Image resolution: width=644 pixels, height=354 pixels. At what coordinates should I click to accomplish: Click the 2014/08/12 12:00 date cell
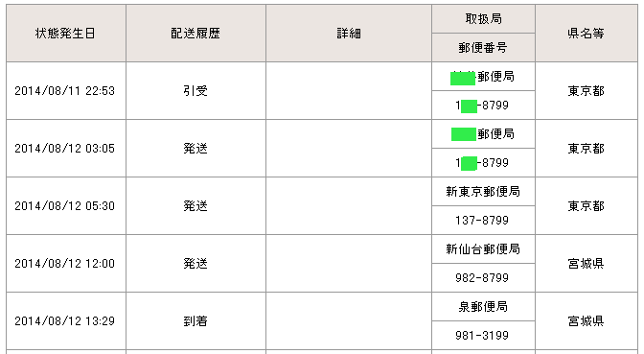click(x=66, y=264)
